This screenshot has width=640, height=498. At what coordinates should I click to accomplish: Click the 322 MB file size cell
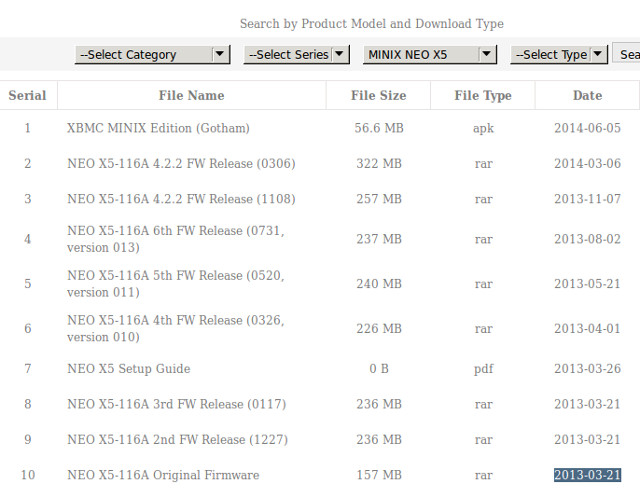point(379,164)
